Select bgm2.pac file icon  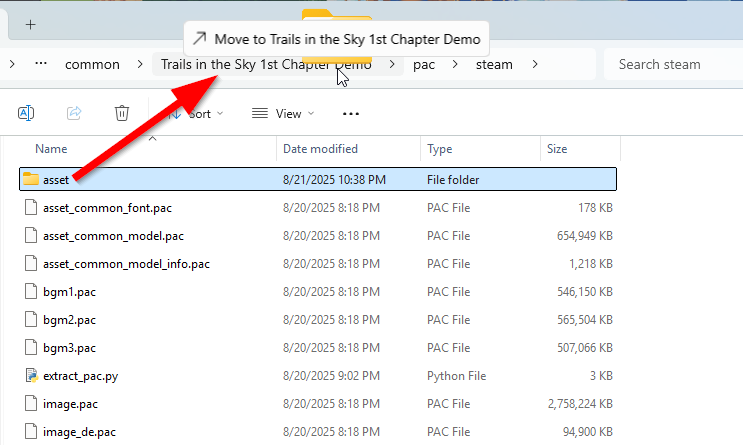(x=31, y=319)
